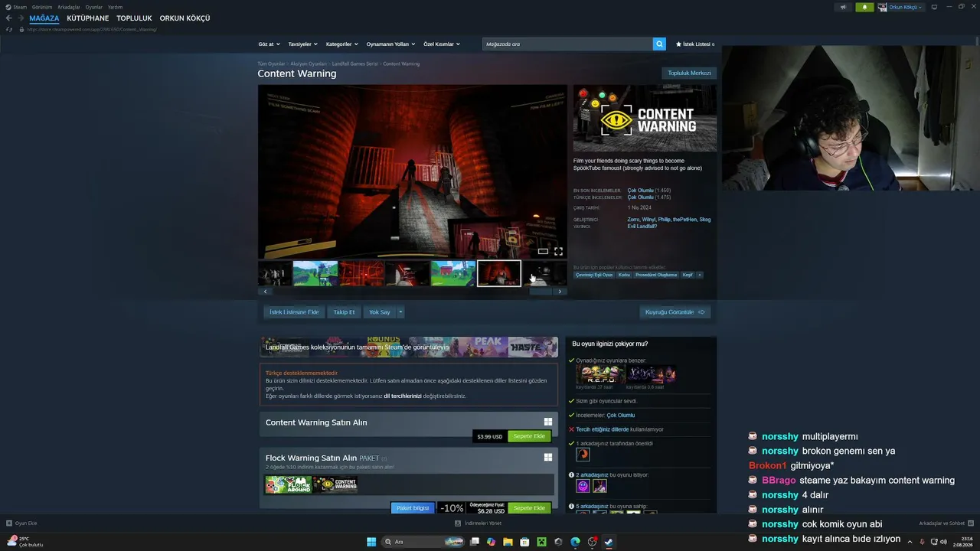Switch to the KÜTÜPHANE tab
This screenshot has height=551, width=980.
coord(88,18)
